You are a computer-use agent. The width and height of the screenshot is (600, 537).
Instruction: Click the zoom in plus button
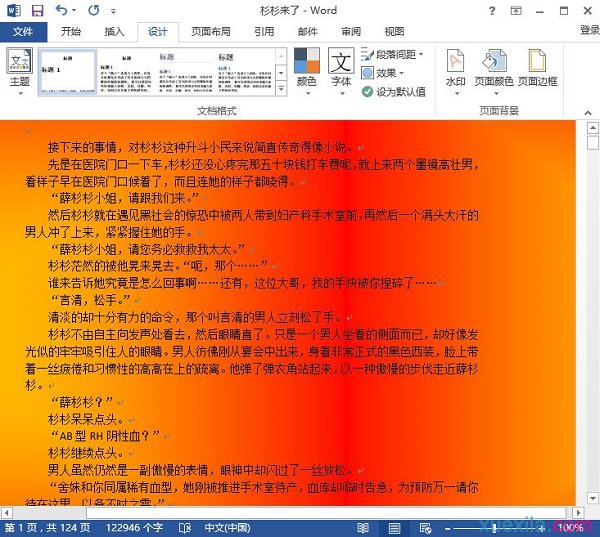pyautogui.click(x=541, y=529)
